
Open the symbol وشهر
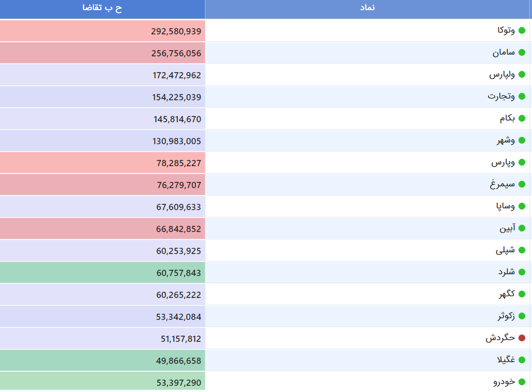pyautogui.click(x=506, y=140)
